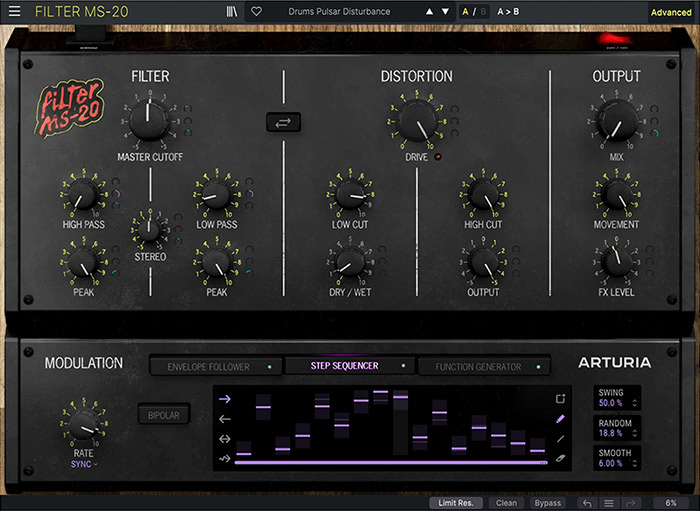Set sequencer direction to back-and-forth
The width and height of the screenshot is (700, 511).
(x=225, y=439)
